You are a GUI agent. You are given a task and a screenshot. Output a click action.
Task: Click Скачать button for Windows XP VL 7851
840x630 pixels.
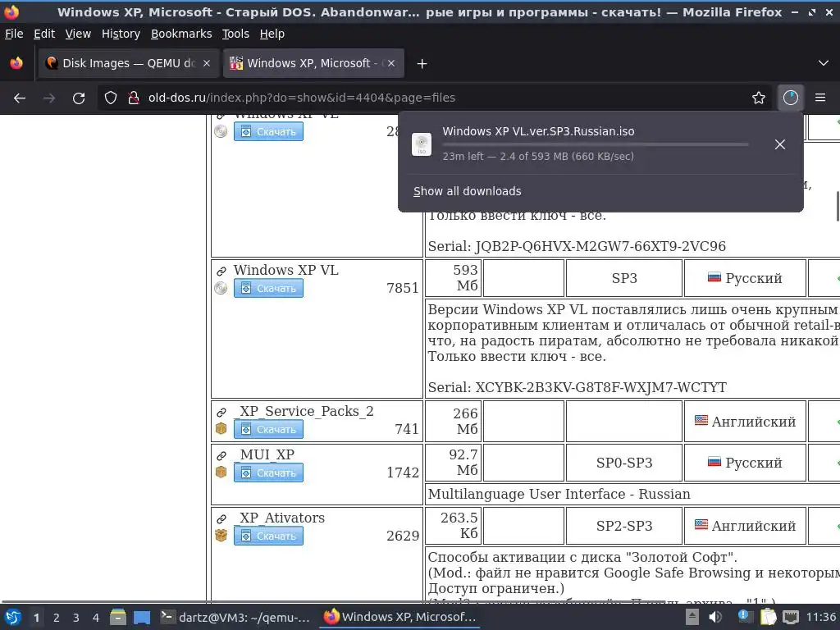point(268,288)
